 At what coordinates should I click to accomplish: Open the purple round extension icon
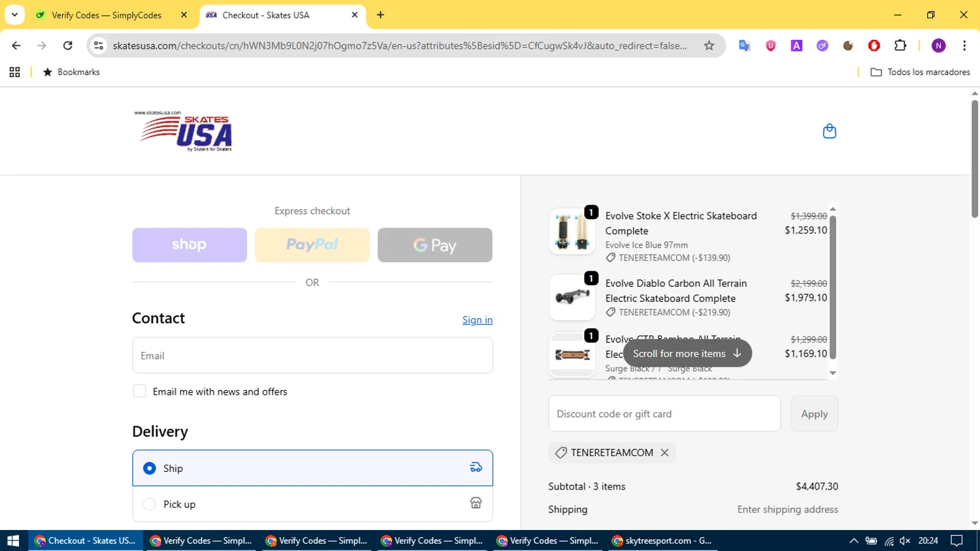(823, 46)
